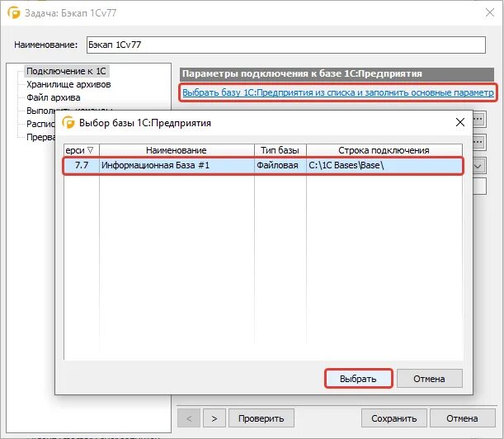Click the app icon in Выбор базы title bar

coord(68,122)
